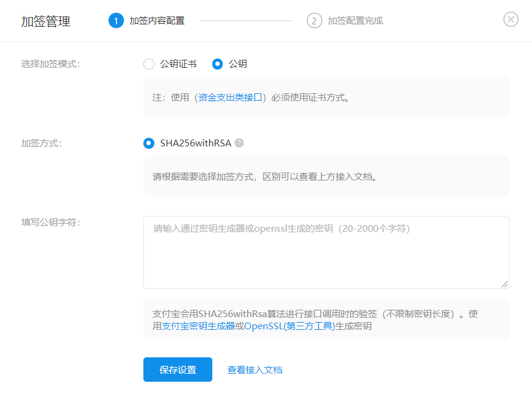The height and width of the screenshot is (411, 532).
Task: Click the 公钥证书 label text
Action: (179, 64)
